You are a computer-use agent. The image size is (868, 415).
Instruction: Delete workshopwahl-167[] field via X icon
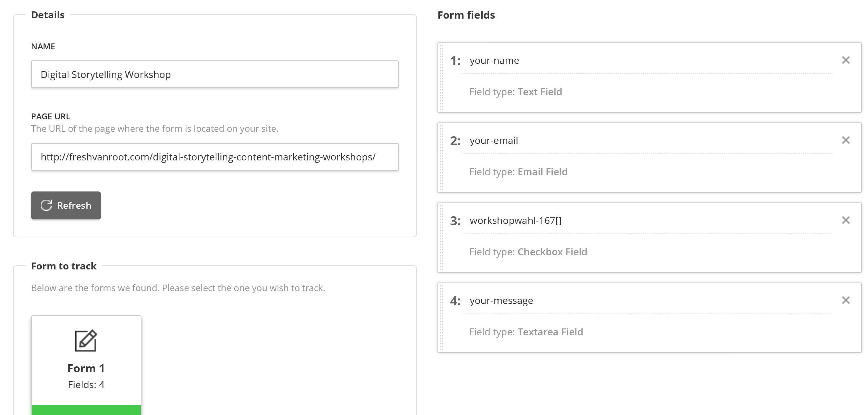846,220
